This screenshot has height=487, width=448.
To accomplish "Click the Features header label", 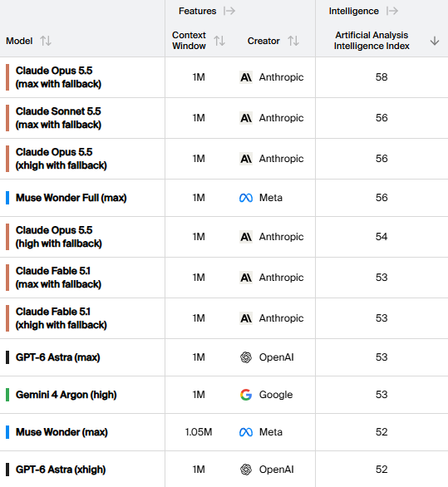I will coord(197,11).
